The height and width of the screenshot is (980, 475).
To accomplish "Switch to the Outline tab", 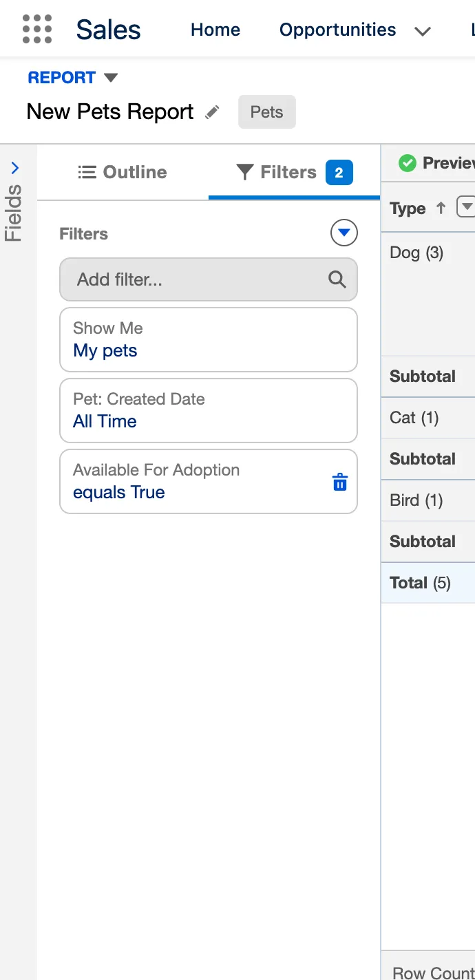I will point(123,172).
